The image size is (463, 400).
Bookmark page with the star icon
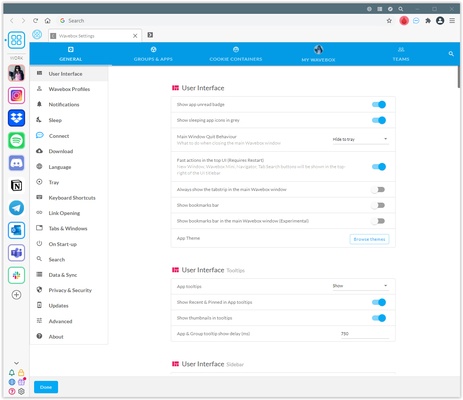tap(389, 21)
